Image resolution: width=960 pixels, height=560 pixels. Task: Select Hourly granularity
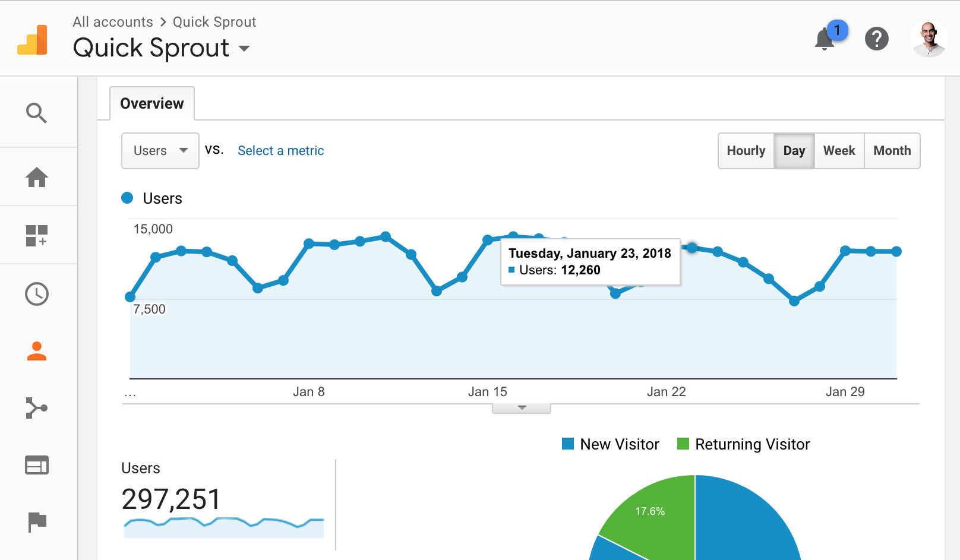[x=746, y=151]
